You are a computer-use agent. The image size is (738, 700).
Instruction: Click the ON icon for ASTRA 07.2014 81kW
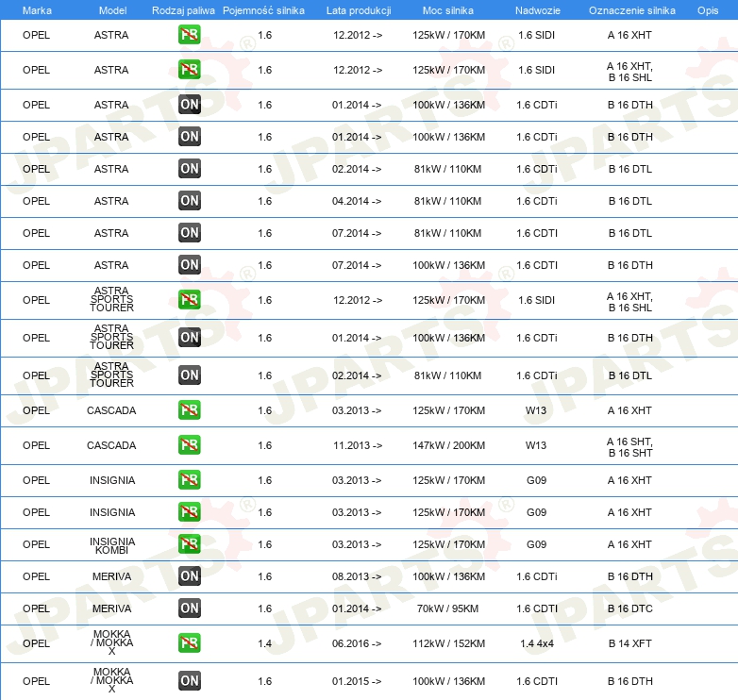[189, 233]
